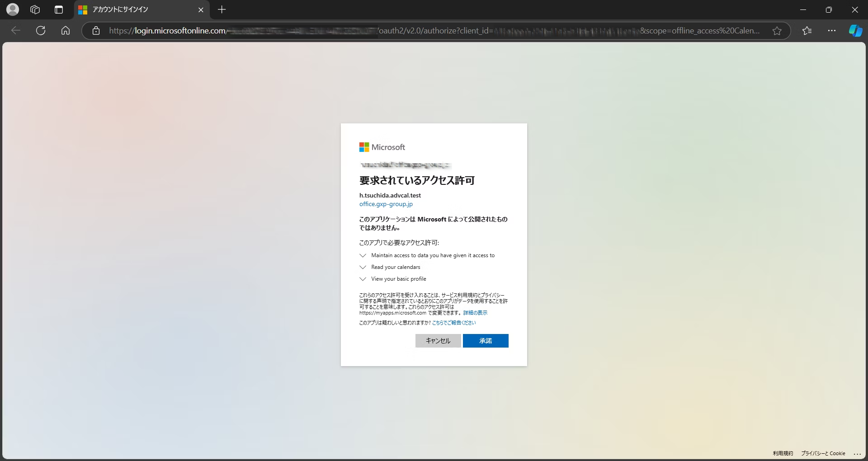Open the 利用規約 footer link
This screenshot has height=461, width=868.
[x=783, y=453]
